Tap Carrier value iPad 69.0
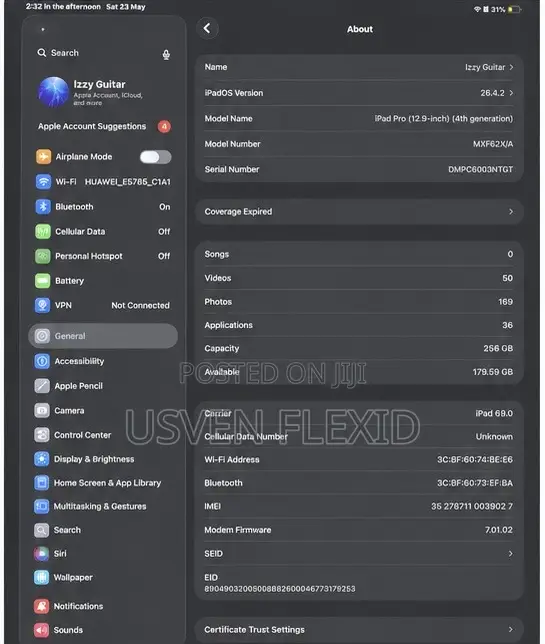This screenshot has height=644, width=545. pyautogui.click(x=494, y=413)
